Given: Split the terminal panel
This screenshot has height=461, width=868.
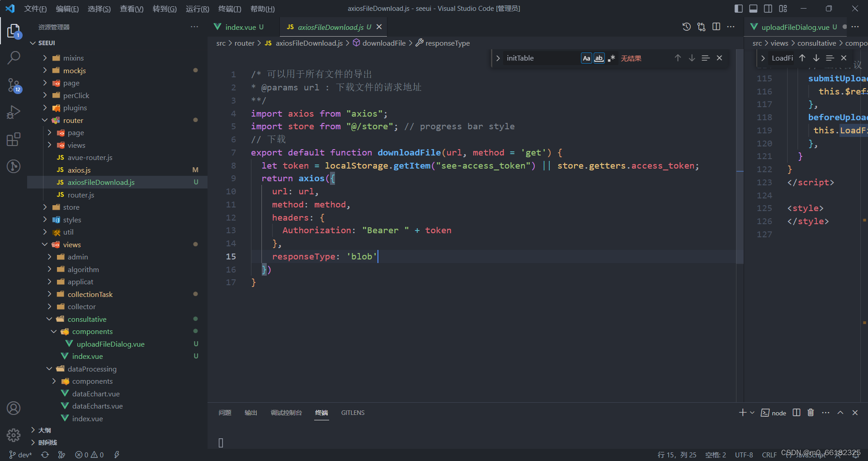Looking at the screenshot, I should coord(797,413).
